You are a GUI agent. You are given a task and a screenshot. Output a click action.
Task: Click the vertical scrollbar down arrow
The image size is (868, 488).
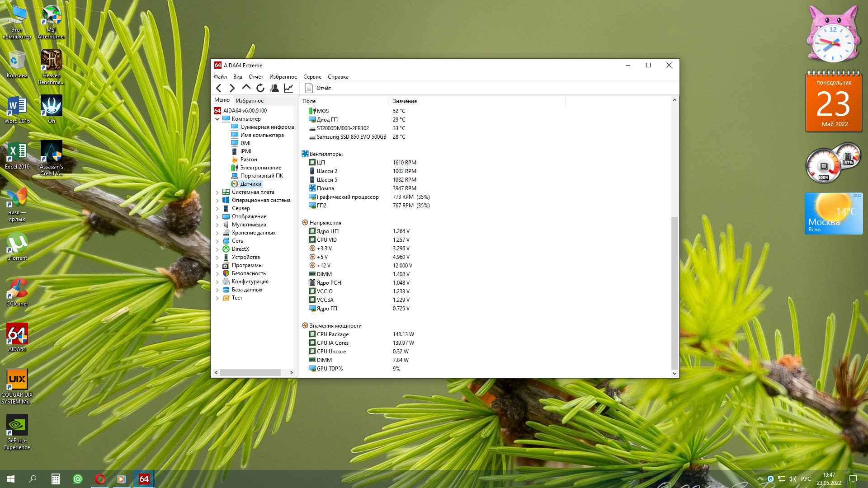point(675,374)
